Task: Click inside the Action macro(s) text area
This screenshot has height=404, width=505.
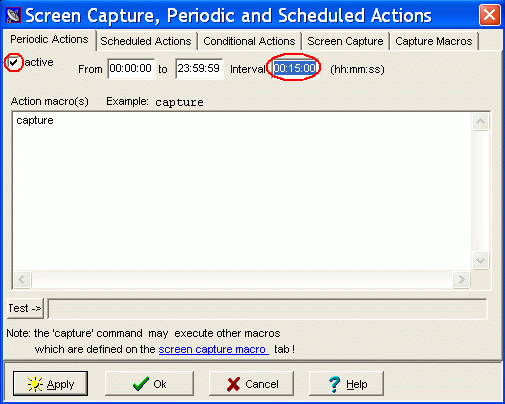Action: [x=242, y=192]
